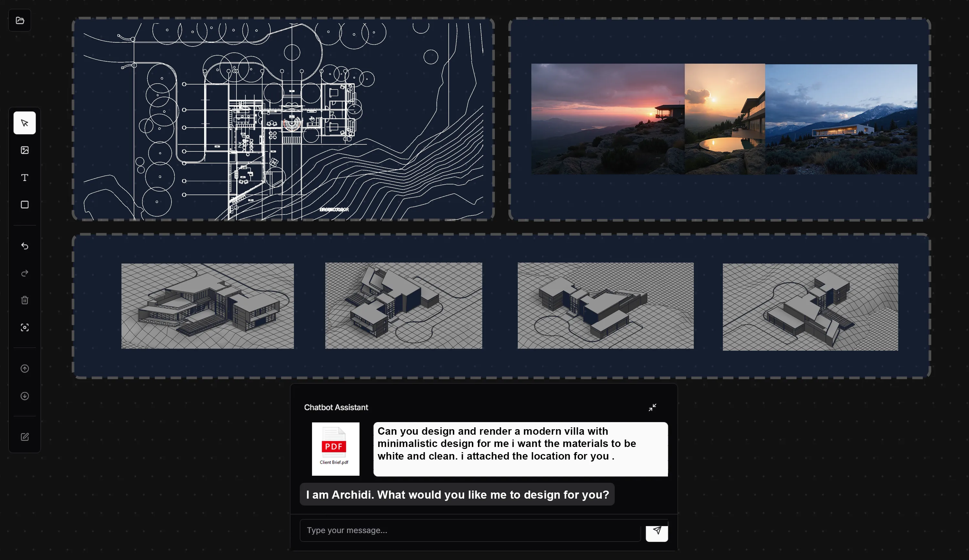Screen dimensions: 969x560
Task: Select the pointer selection tool
Action: [x=25, y=123]
